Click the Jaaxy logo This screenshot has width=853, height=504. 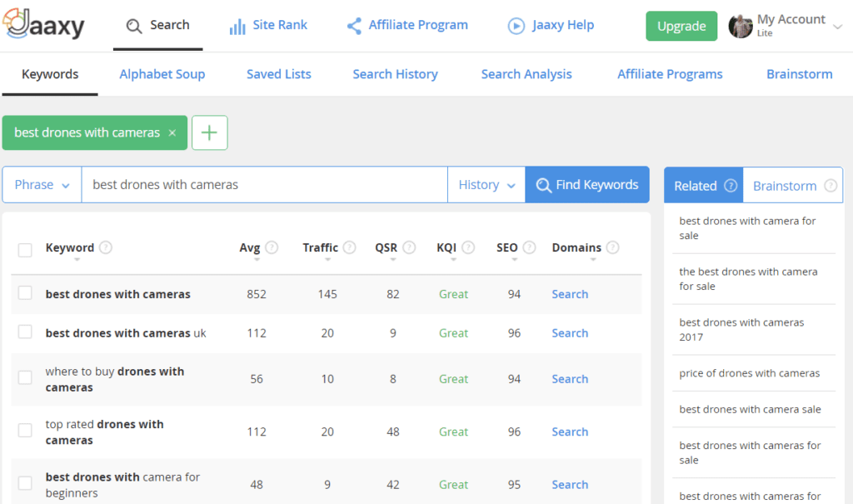(43, 24)
